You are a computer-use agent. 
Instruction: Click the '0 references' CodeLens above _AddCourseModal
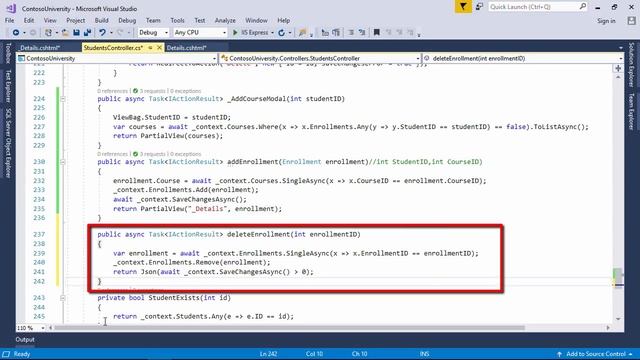pyautogui.click(x=113, y=91)
